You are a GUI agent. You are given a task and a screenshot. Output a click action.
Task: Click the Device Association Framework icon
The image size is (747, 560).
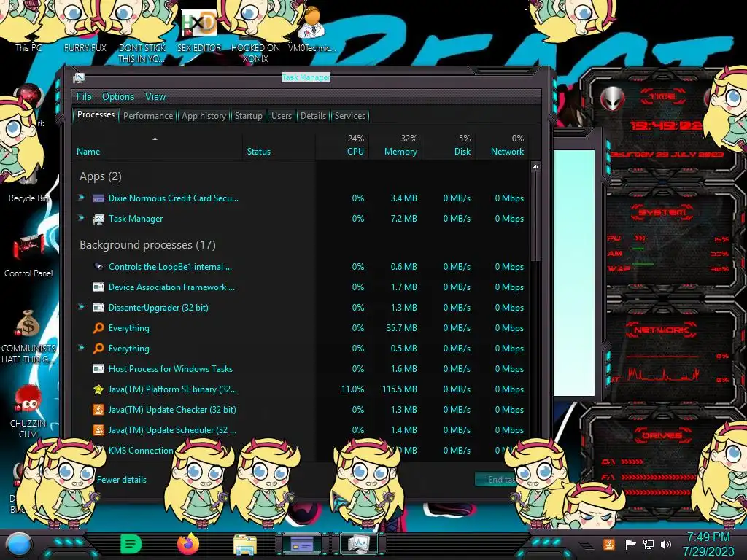tap(98, 287)
